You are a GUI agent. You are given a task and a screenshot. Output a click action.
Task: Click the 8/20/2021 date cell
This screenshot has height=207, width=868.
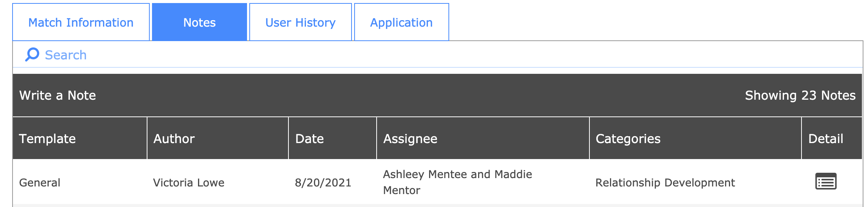tap(323, 183)
